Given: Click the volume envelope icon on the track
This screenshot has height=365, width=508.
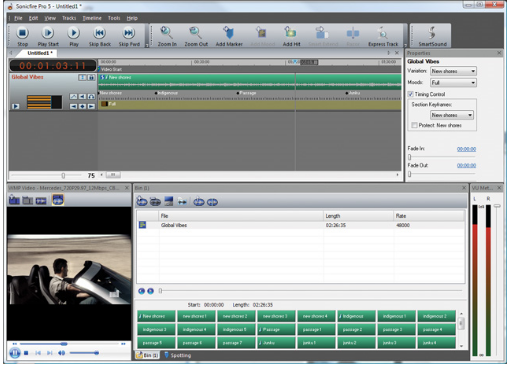Looking at the screenshot, I should click(73, 96).
